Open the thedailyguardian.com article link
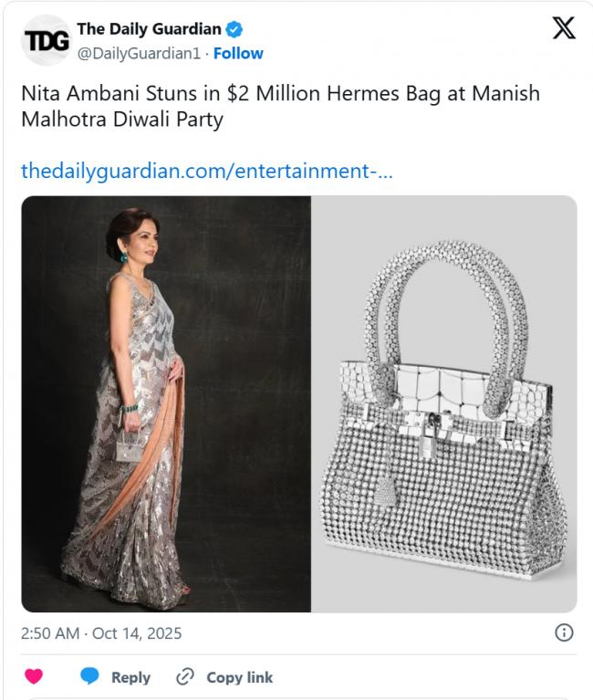The height and width of the screenshot is (700, 593). (x=206, y=171)
